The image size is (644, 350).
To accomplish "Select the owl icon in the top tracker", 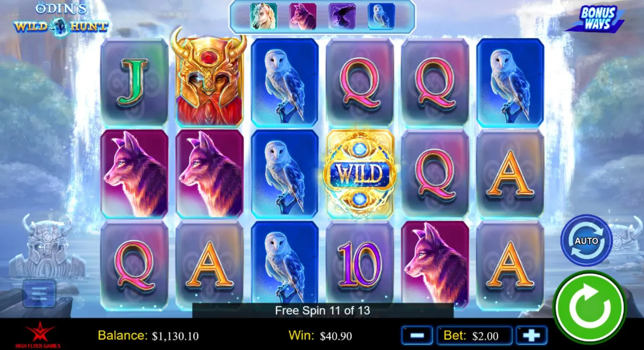I will (x=381, y=16).
